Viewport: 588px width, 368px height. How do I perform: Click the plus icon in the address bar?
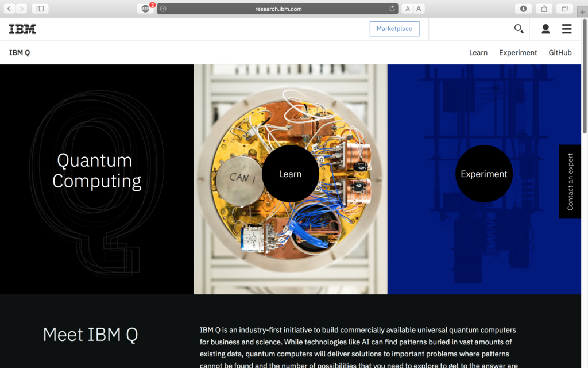click(163, 9)
